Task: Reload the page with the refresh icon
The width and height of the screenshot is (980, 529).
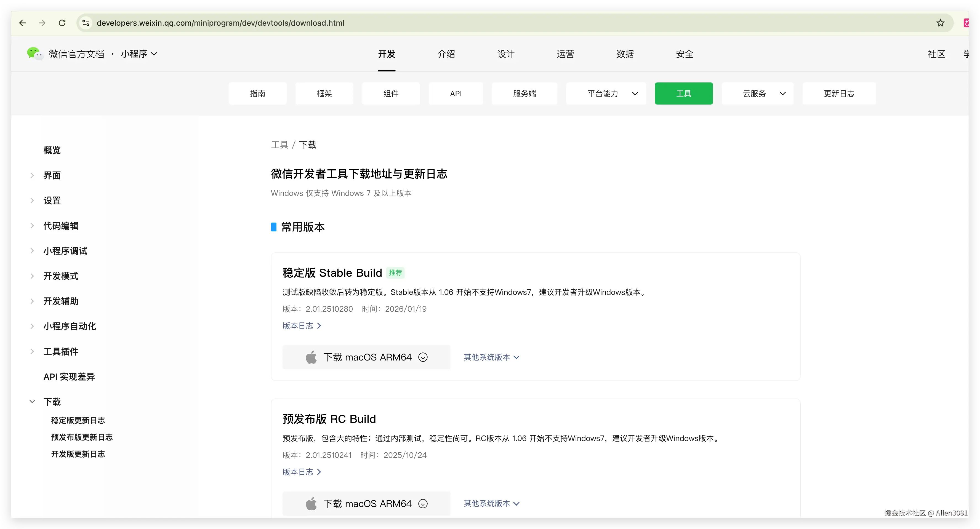Action: [62, 23]
